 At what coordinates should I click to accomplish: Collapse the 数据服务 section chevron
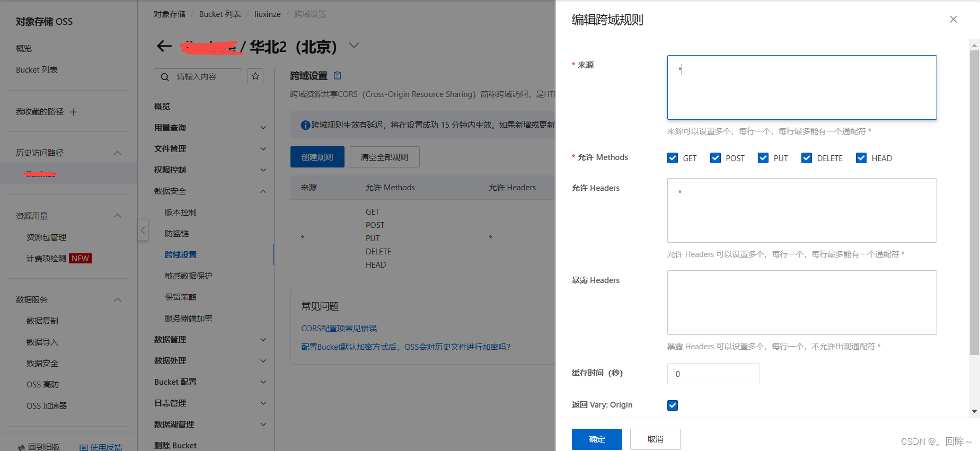tap(118, 300)
